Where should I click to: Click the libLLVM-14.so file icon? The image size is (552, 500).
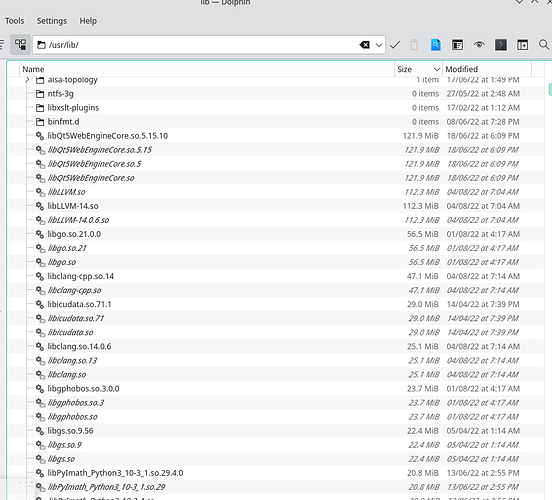(x=40, y=206)
